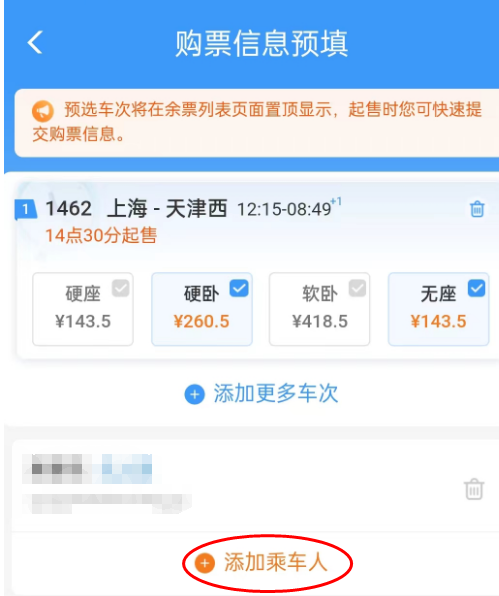Tap the orange megaphone notice icon
The height and width of the screenshot is (596, 499).
43,111
